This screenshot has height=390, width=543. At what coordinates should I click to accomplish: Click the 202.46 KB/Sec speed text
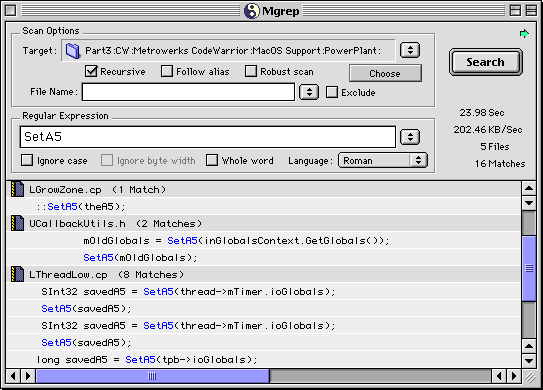coord(488,130)
